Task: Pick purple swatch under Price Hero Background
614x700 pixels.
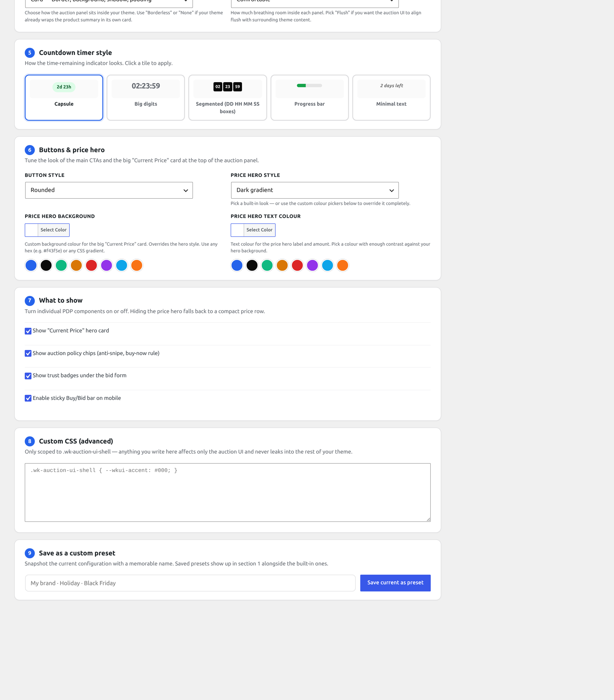Action: click(107, 265)
